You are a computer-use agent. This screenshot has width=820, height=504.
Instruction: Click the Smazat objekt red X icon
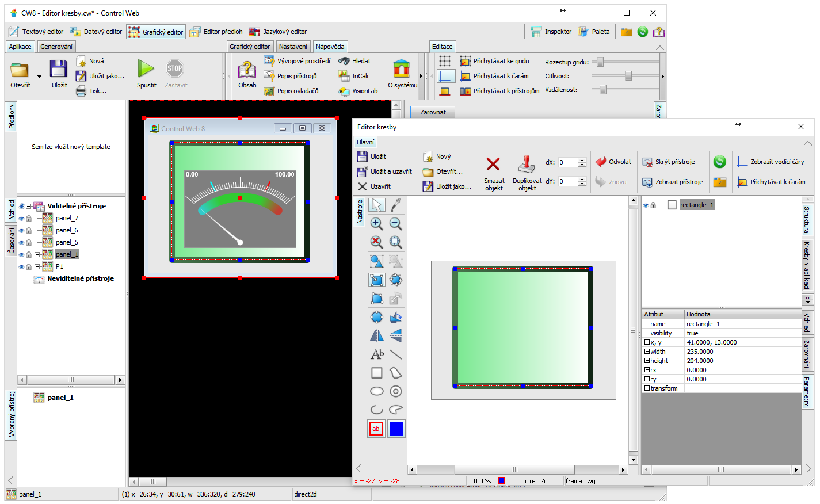tap(493, 165)
